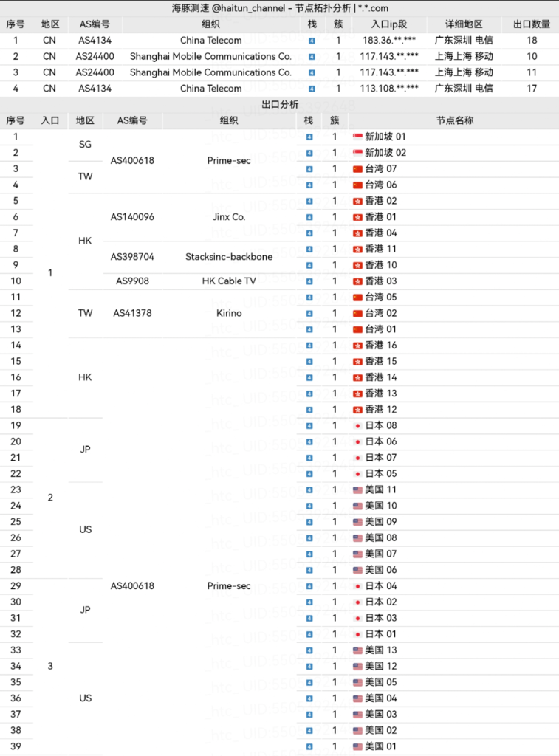Click the exit count 10 in the entry table
This screenshot has height=756, width=559.
point(532,56)
